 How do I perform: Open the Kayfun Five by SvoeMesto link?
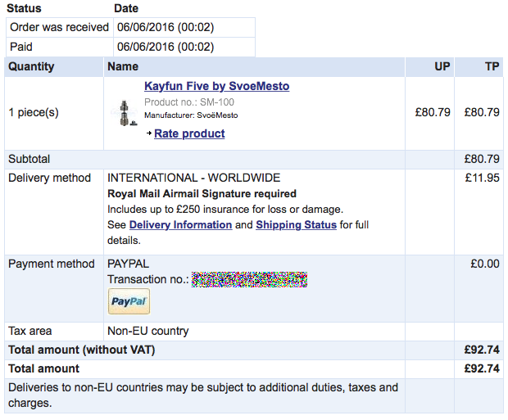[x=216, y=86]
